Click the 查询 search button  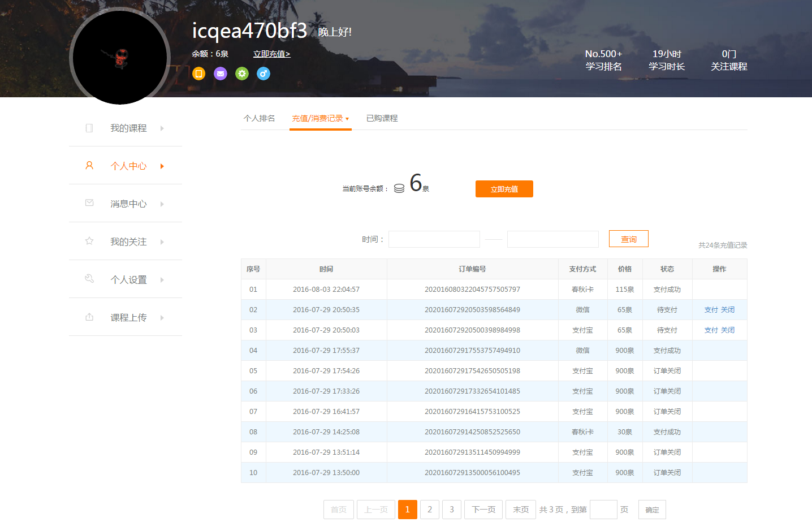628,239
